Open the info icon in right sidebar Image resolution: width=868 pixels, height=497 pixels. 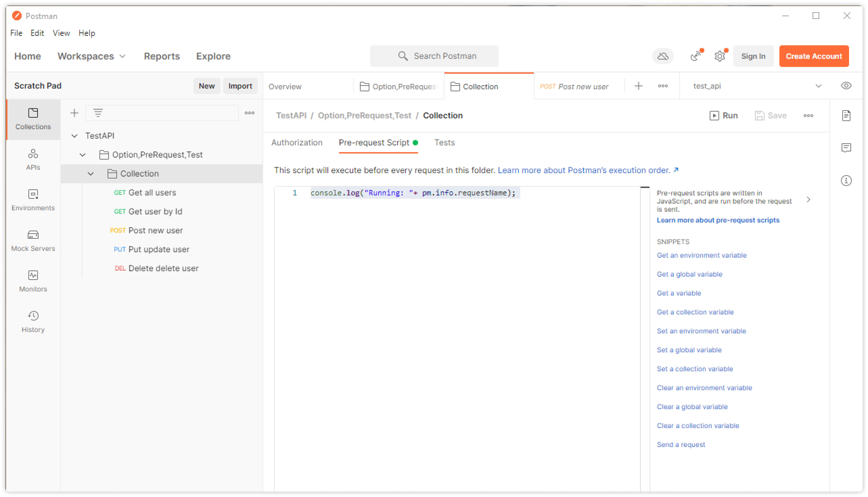coord(846,180)
